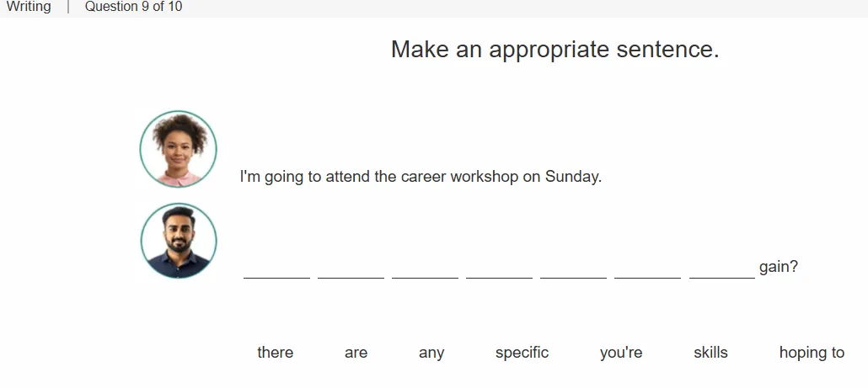Click the career workshop prompt sentence
Viewport: 868px width, 388px height.
point(421,177)
